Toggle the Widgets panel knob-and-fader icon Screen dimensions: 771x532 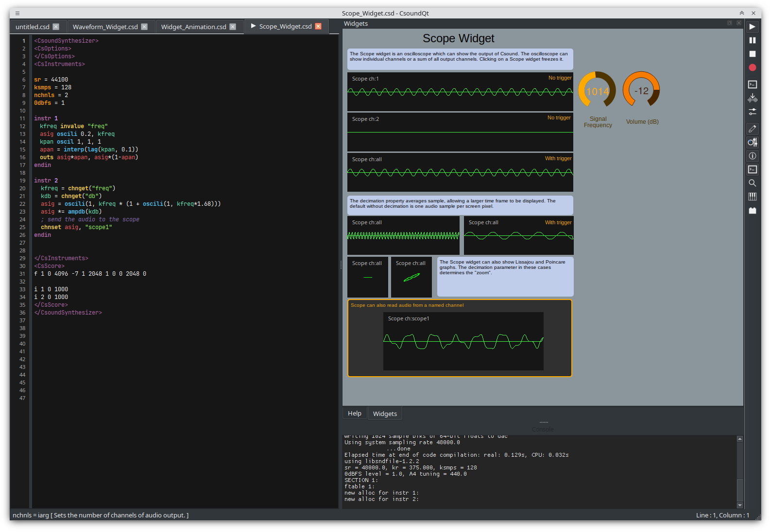(752, 142)
